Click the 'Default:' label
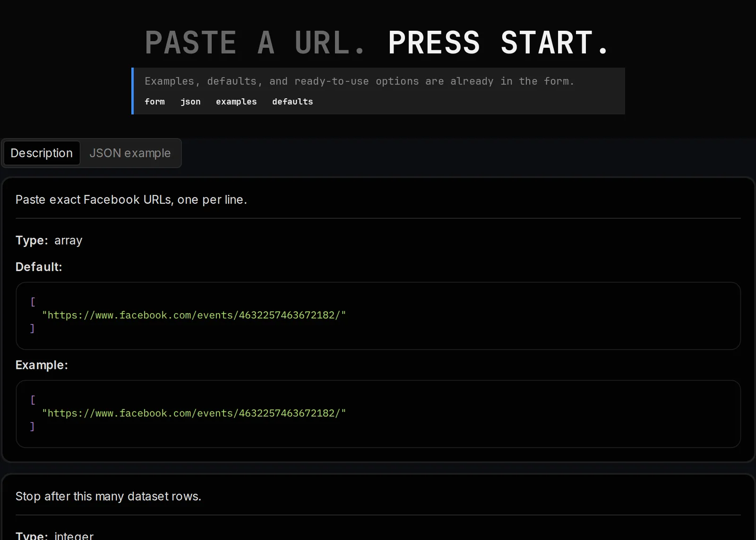 [x=39, y=267]
